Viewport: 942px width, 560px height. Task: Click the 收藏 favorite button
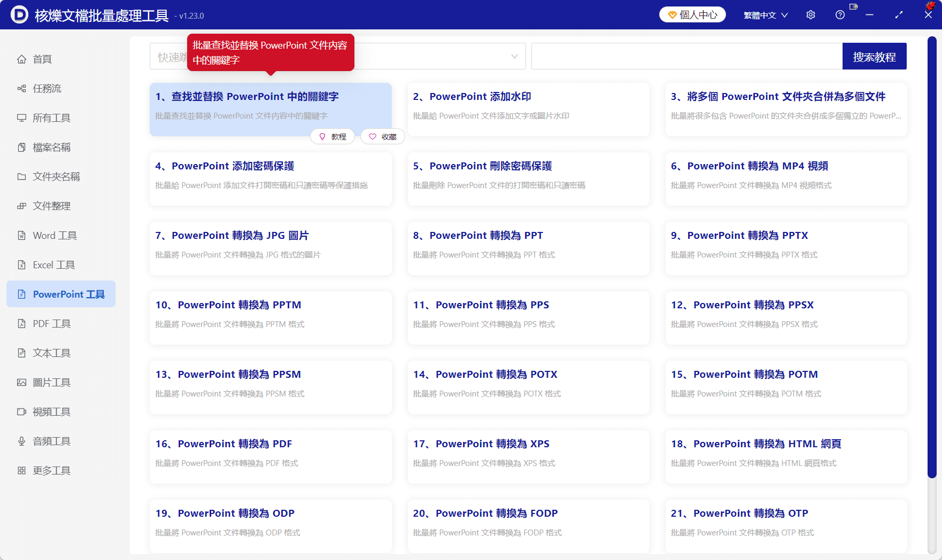[383, 137]
